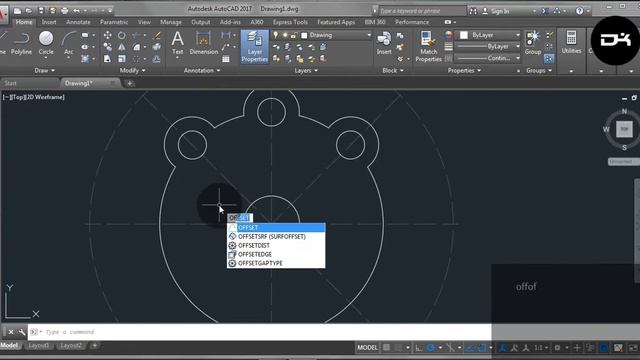Click the Sign In button

496,11
